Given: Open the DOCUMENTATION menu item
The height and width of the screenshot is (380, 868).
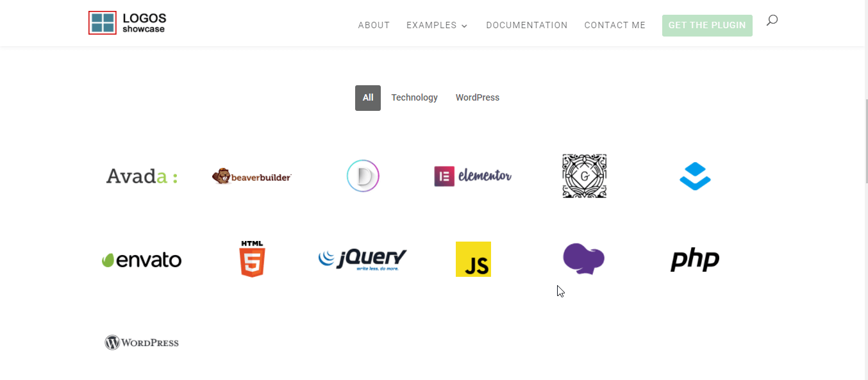Looking at the screenshot, I should [x=526, y=25].
